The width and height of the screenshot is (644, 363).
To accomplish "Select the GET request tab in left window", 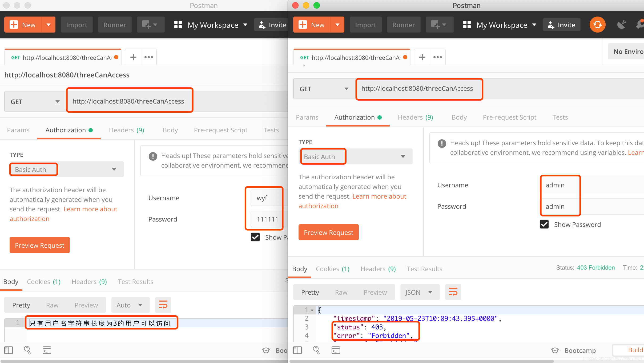I will 63,57.
